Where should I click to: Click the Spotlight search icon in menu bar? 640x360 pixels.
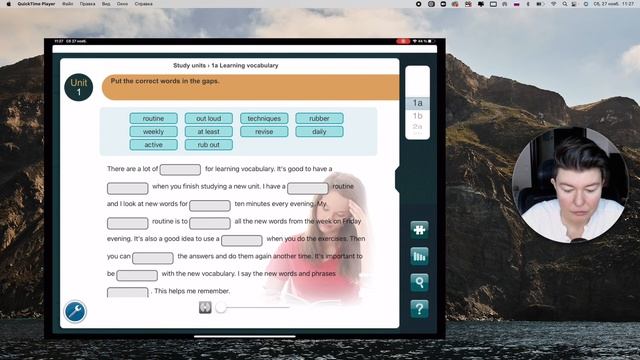(x=564, y=4)
